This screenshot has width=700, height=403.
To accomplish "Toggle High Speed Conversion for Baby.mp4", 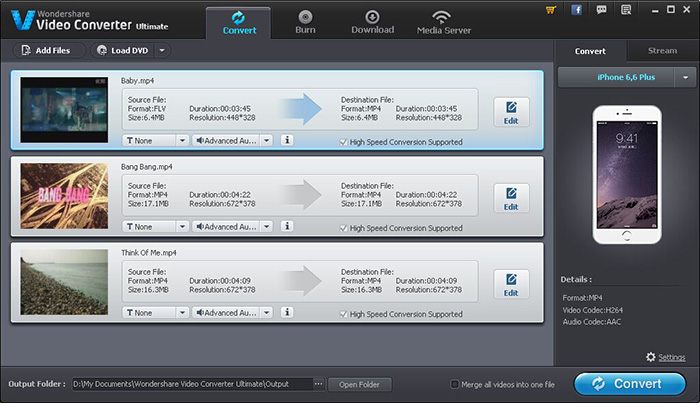I will (x=343, y=142).
